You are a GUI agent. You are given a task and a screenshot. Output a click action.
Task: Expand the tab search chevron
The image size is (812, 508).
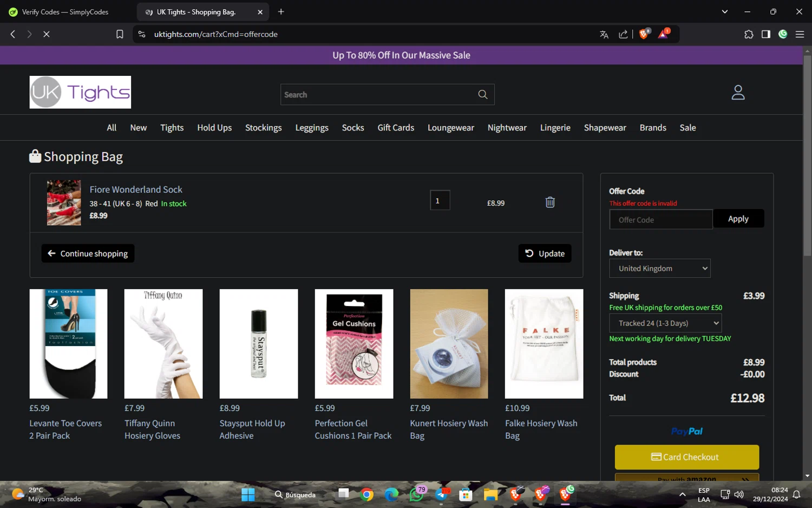pyautogui.click(x=724, y=12)
